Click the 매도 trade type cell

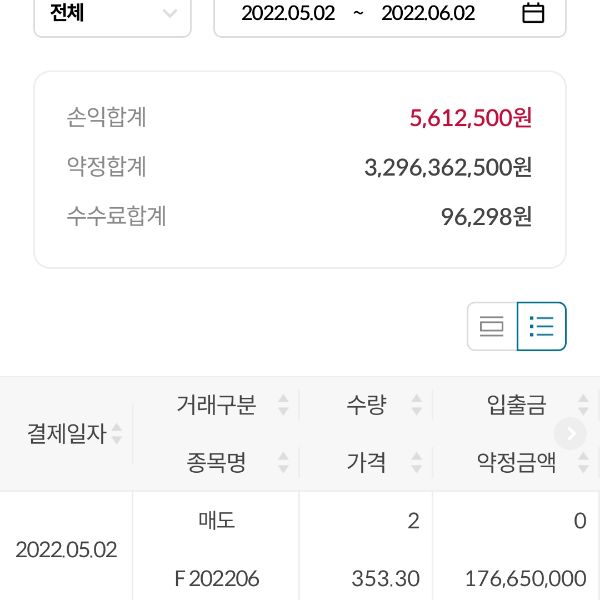point(217,521)
